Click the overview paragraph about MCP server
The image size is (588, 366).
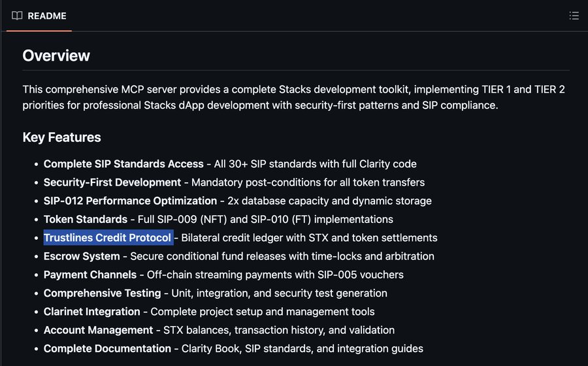[293, 97]
